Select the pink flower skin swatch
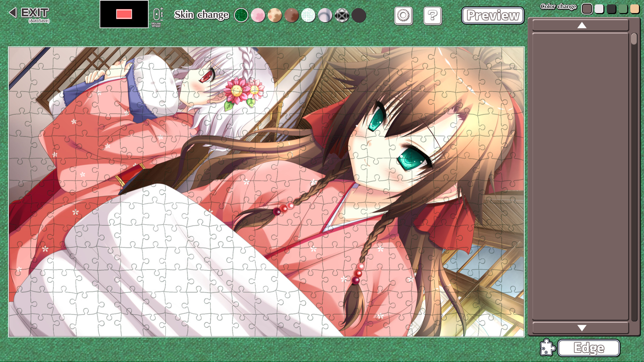Screen dimensions: 644x362 click(258, 15)
